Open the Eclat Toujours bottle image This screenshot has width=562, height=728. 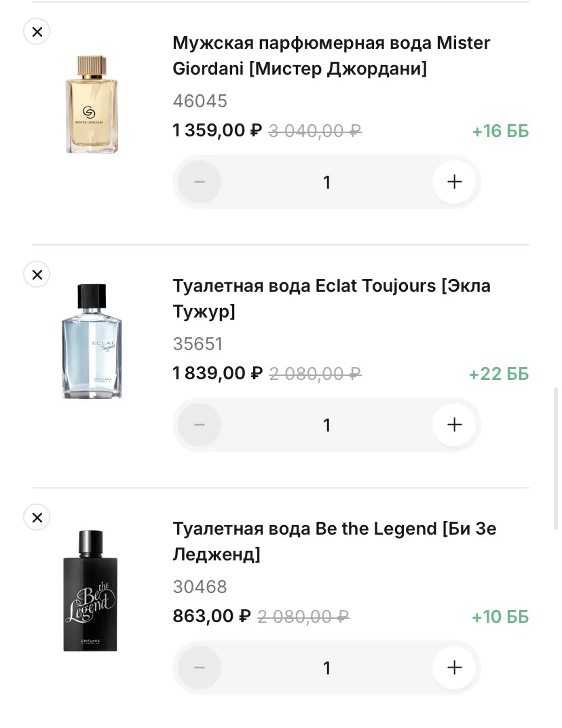coord(92,341)
